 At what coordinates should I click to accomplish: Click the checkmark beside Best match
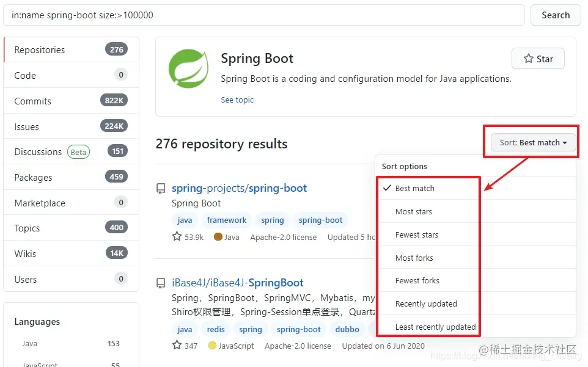[x=387, y=188]
